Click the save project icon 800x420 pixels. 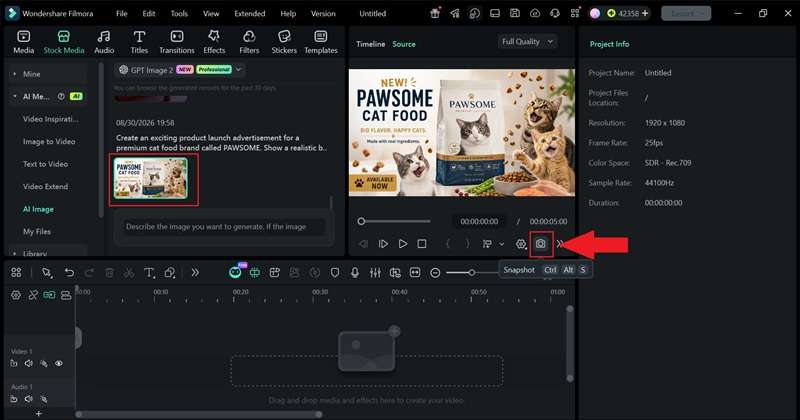[515, 14]
